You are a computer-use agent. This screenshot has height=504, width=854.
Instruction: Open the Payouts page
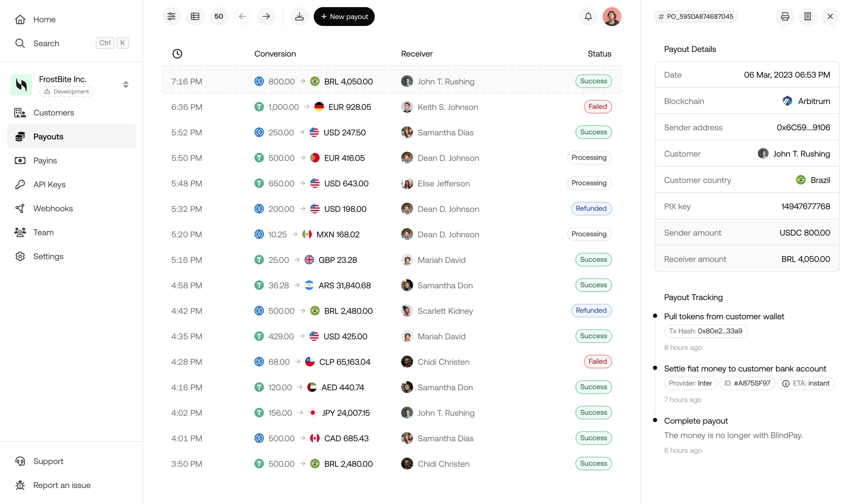pos(71,136)
